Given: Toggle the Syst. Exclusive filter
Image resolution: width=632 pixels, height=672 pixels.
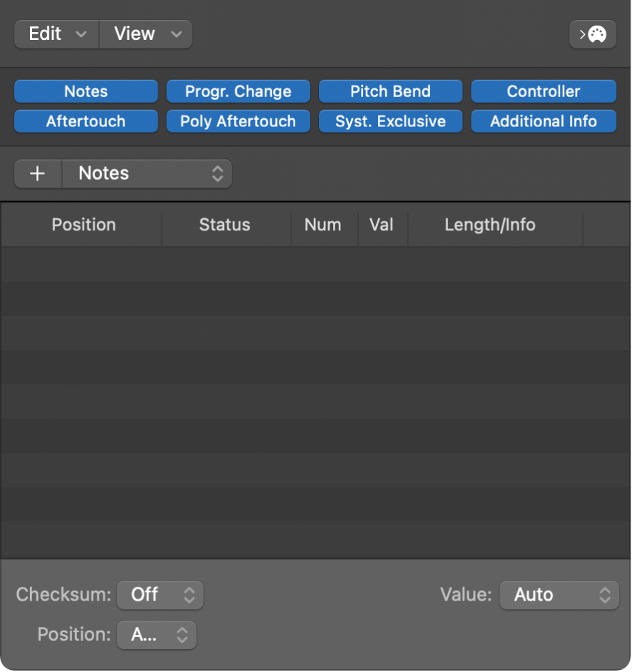Looking at the screenshot, I should tap(390, 121).
